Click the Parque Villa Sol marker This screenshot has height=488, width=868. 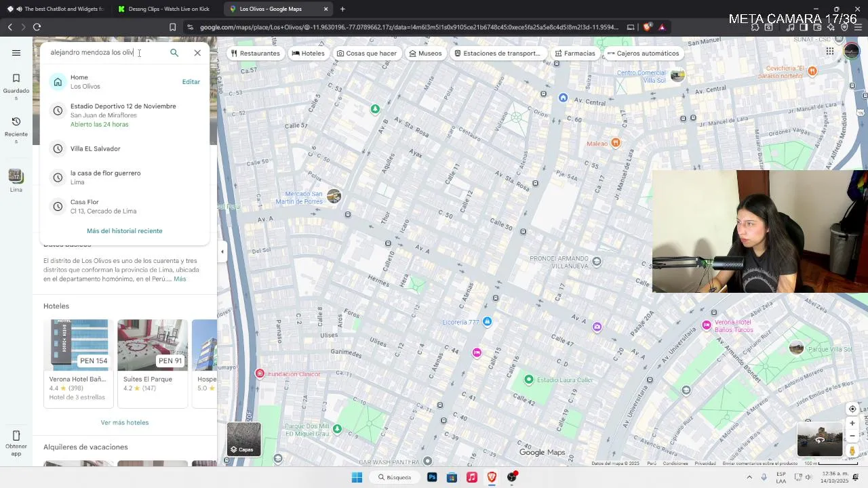click(796, 348)
